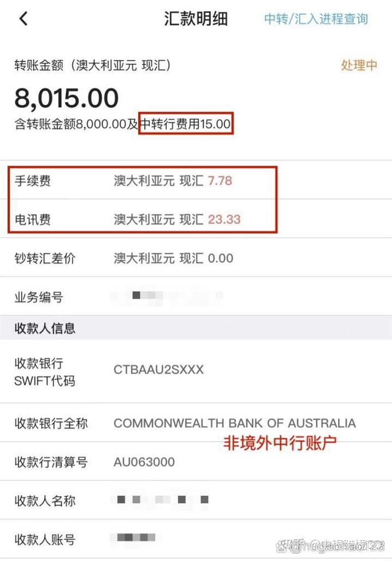Select the 23.33 telecom fee value
This screenshot has width=392, height=561.
[224, 219]
